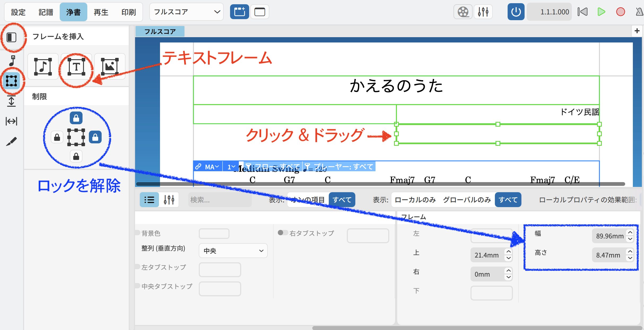Insert a text frame icon

76,67
